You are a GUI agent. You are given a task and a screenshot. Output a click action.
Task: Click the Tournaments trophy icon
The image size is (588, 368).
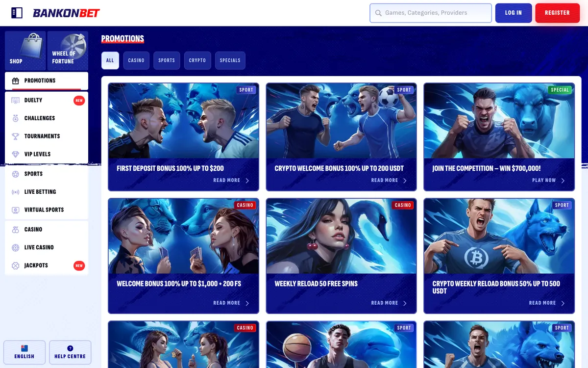[x=16, y=136]
